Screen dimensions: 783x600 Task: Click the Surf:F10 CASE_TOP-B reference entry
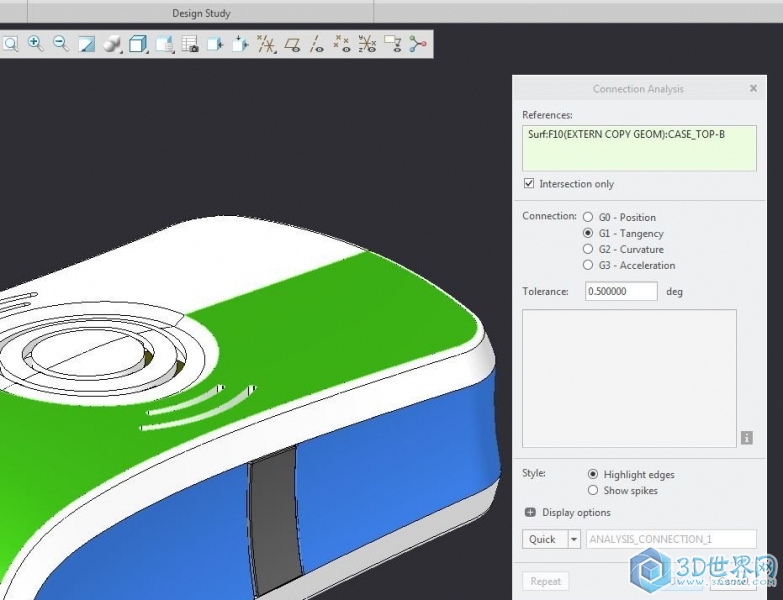(x=626, y=134)
